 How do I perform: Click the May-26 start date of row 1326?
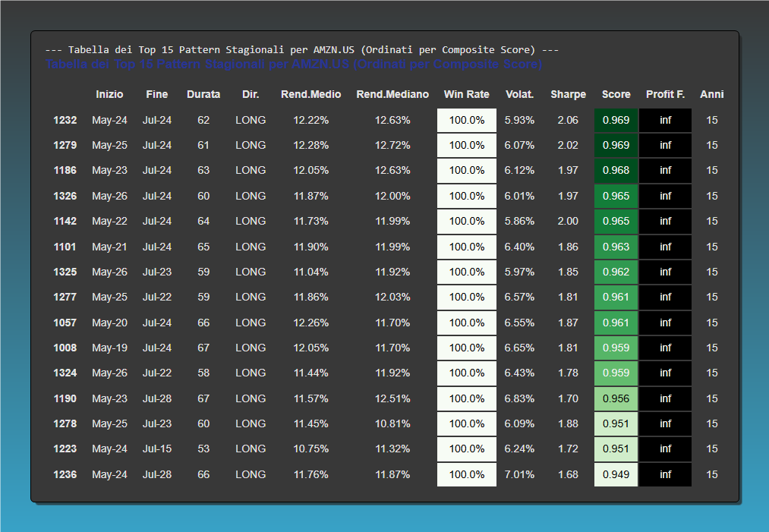(110, 196)
